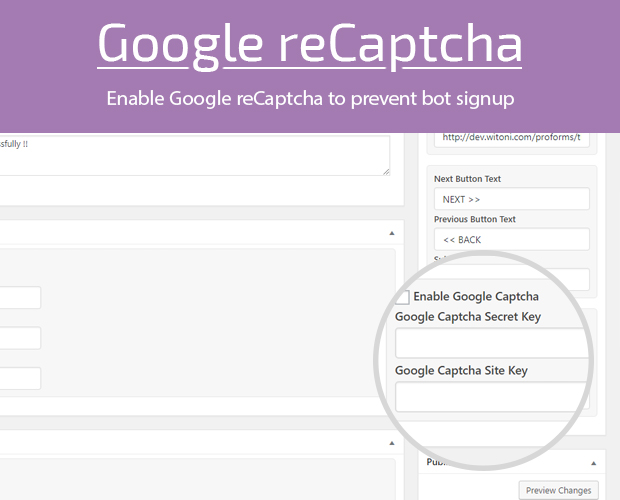Click 'Google Captcha Site Key' label
Image resolution: width=620 pixels, height=500 pixels.
[461, 370]
